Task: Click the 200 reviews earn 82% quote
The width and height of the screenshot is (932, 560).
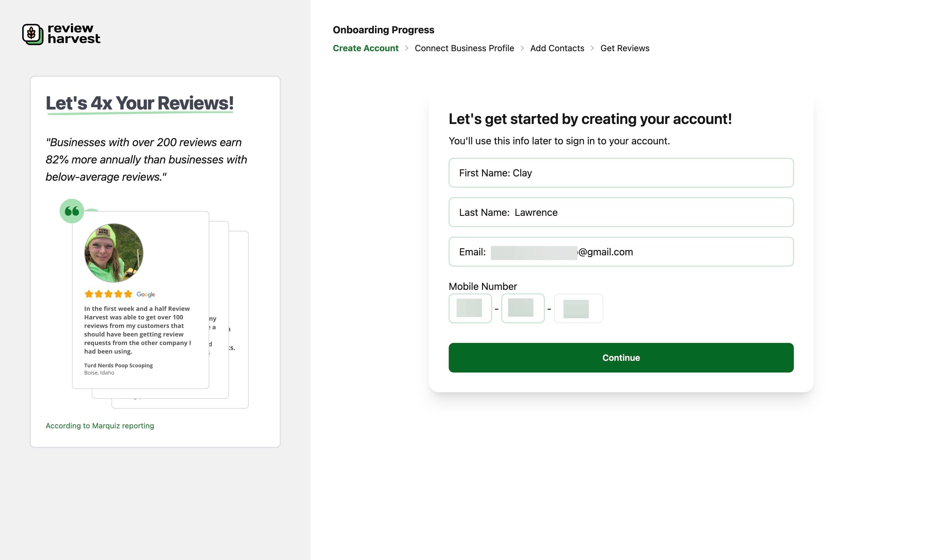Action: [146, 160]
